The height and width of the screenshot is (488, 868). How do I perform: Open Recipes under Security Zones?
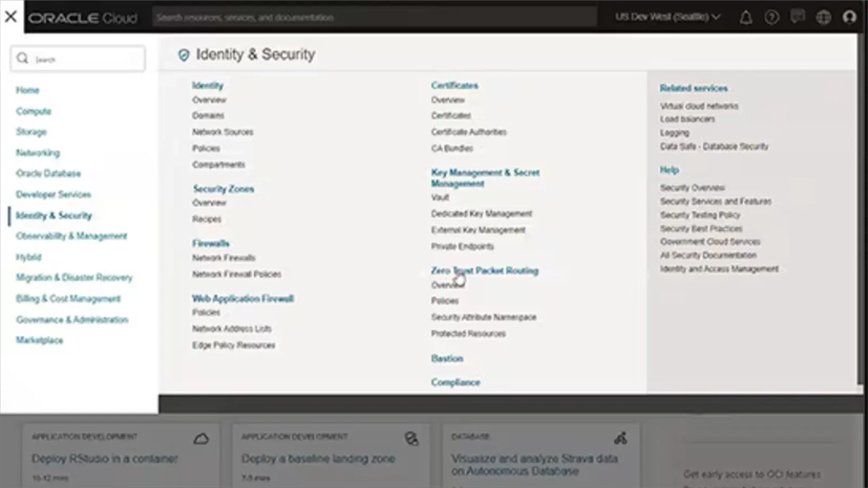206,219
